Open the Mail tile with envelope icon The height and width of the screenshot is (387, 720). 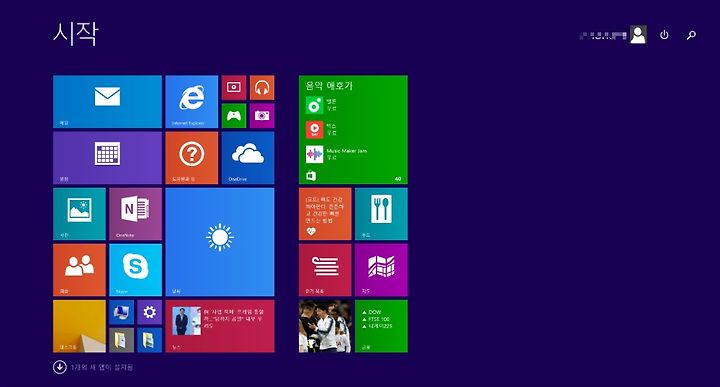point(107,102)
